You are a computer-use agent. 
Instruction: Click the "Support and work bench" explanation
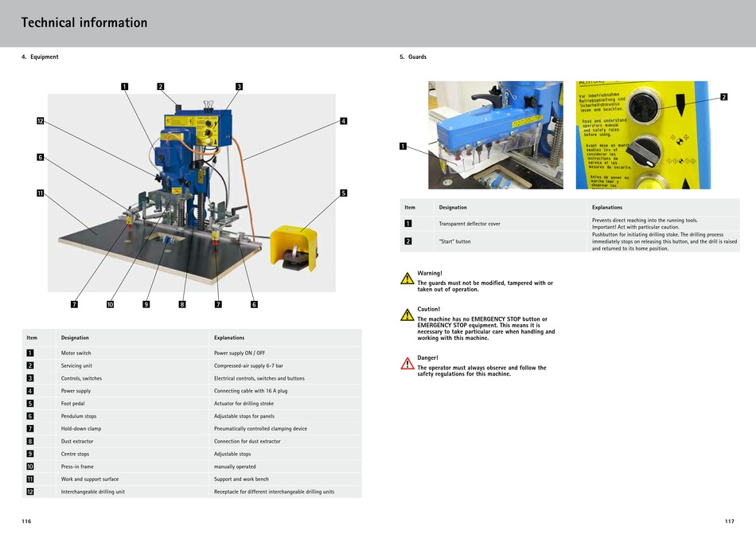tap(241, 479)
